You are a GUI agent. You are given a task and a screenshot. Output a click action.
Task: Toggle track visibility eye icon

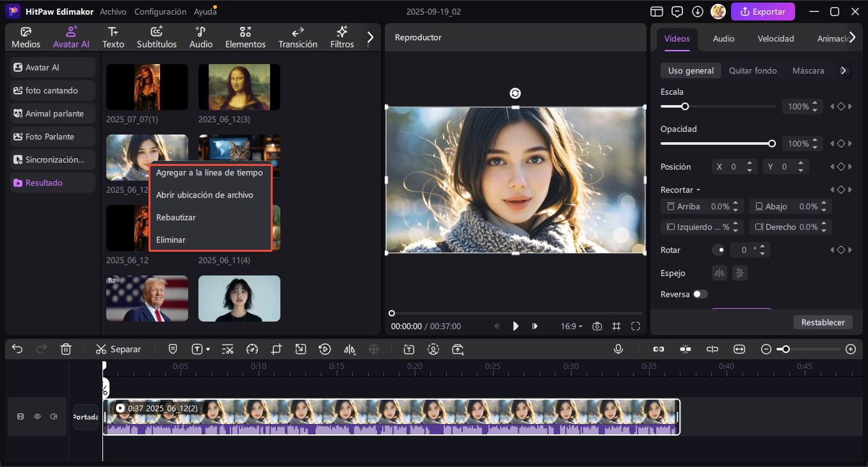pyautogui.click(x=37, y=416)
